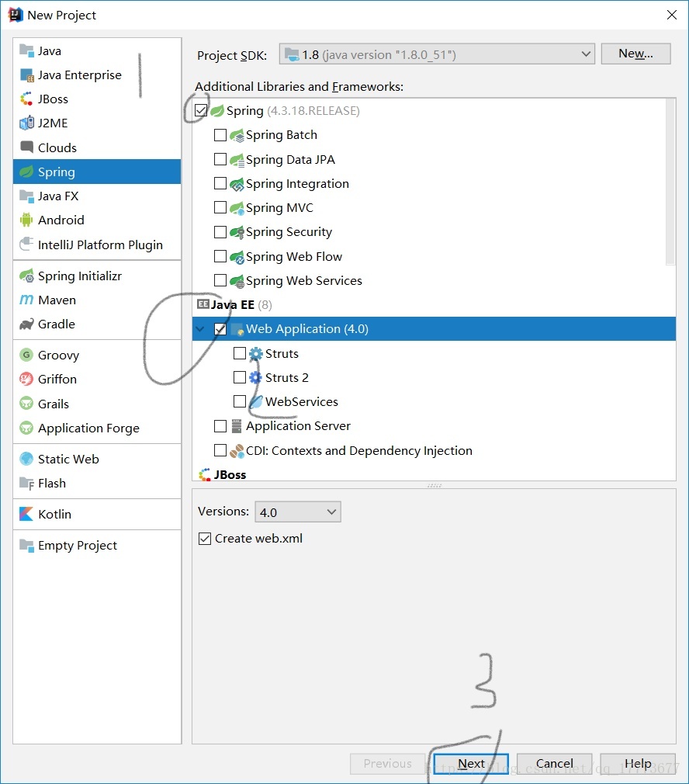Click the Spring Security framework icon
The width and height of the screenshot is (689, 784).
pyautogui.click(x=237, y=232)
